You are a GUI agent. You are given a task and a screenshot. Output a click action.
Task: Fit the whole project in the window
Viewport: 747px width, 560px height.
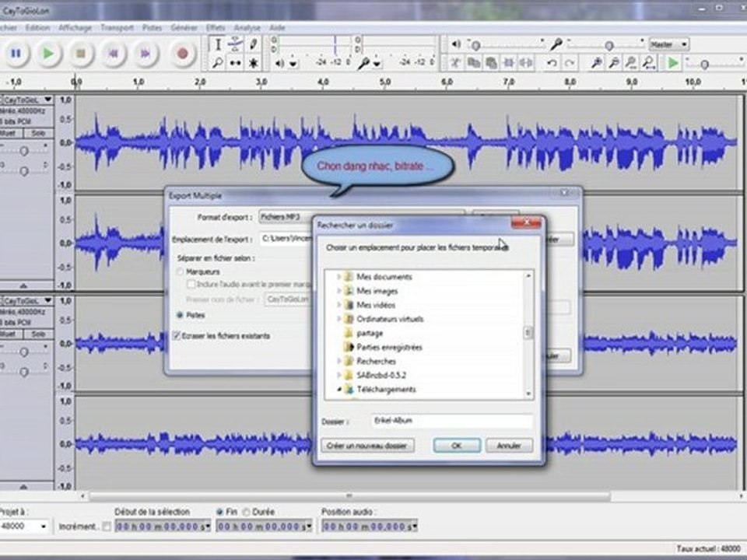coord(648,62)
